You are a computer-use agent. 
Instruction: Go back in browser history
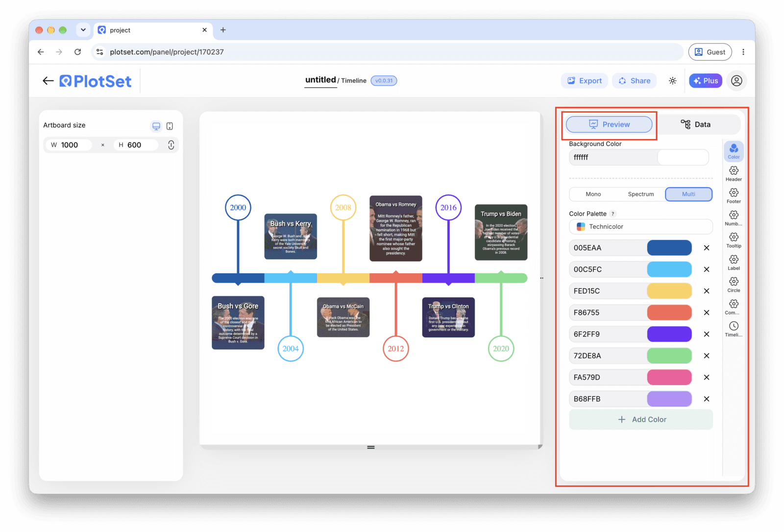pos(41,52)
